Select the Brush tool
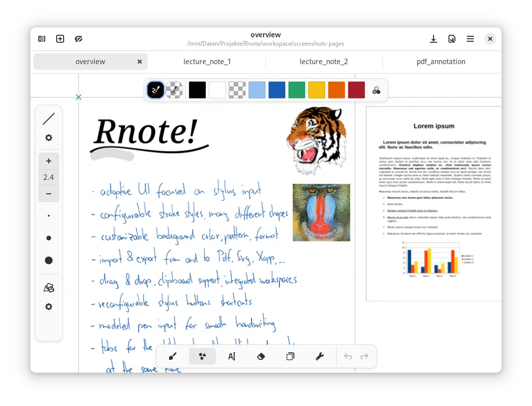This screenshot has height=406, width=532. click(x=172, y=356)
